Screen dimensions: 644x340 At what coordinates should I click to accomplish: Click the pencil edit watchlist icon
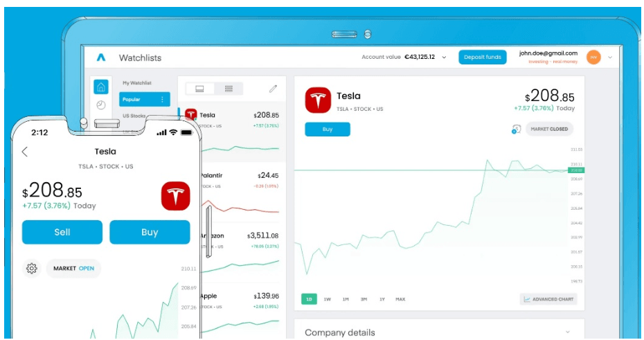(273, 89)
